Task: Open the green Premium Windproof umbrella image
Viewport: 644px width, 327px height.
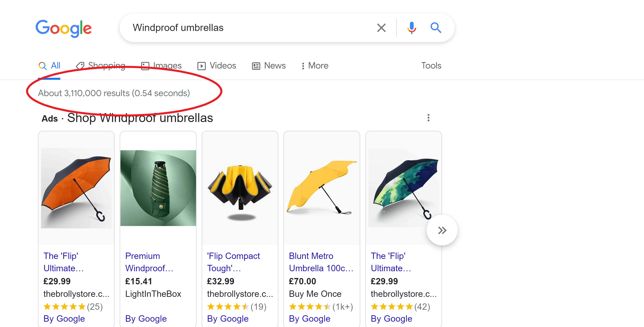Action: click(158, 188)
